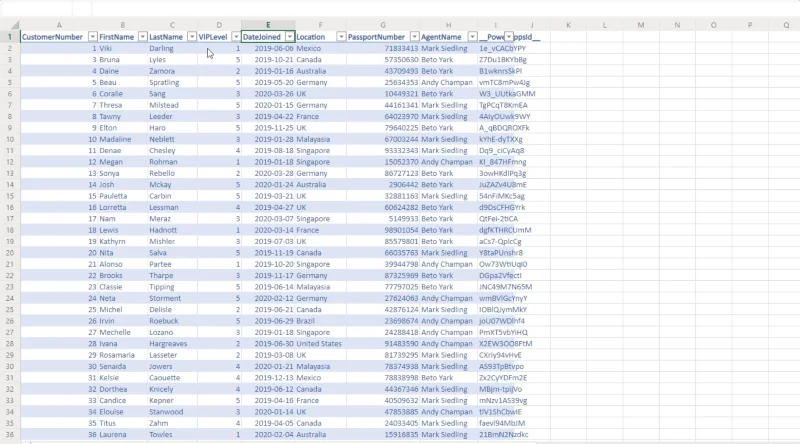Select the United States location cell
800x444 pixels.
(320, 343)
